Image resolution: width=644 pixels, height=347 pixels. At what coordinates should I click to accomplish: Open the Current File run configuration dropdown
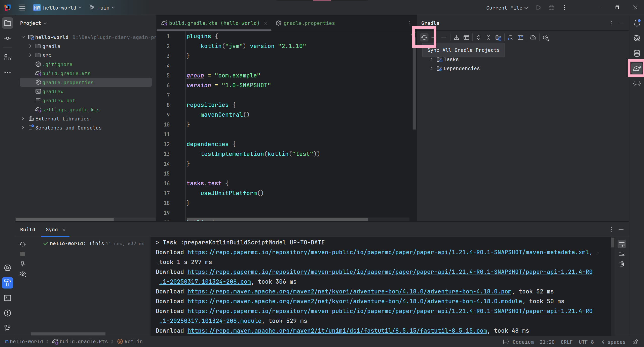(506, 8)
